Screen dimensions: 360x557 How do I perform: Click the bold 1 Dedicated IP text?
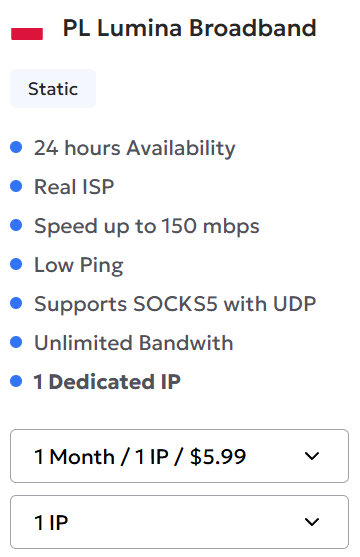tap(107, 382)
